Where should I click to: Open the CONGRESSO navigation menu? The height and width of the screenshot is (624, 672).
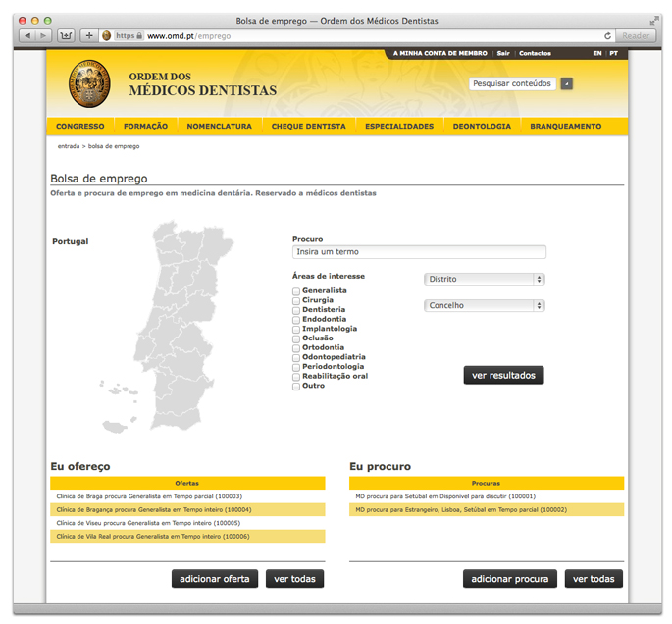[x=80, y=127]
